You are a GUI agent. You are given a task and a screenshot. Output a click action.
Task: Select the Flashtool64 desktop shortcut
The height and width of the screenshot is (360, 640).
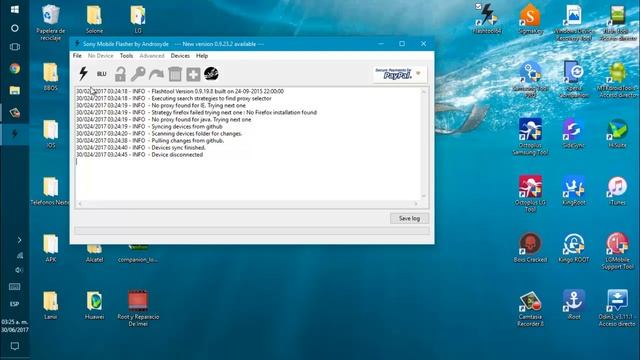coord(487,19)
